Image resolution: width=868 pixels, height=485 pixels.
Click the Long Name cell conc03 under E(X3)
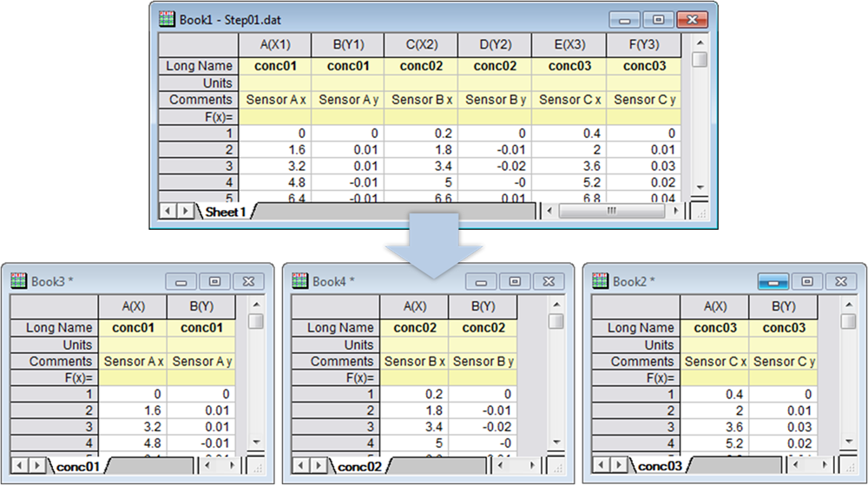(569, 66)
